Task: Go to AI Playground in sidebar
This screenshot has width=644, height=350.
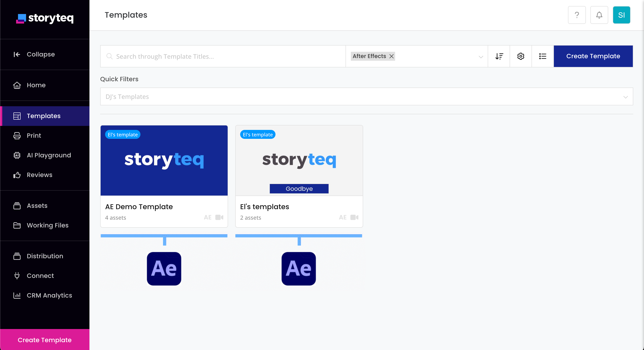Action: pyautogui.click(x=49, y=155)
